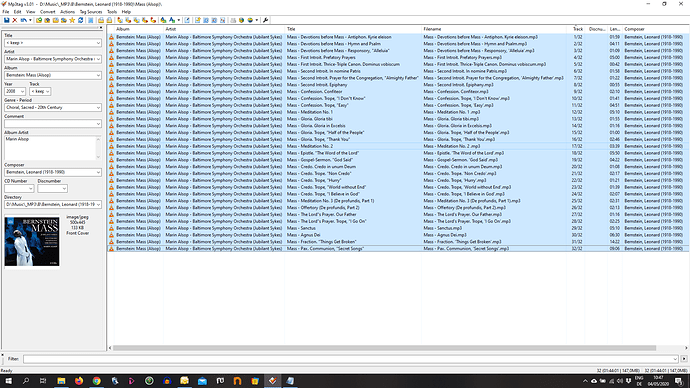Select the row 'Mass - Meditation No. 2'
Screen dimensions: 690x388
tap(398, 146)
